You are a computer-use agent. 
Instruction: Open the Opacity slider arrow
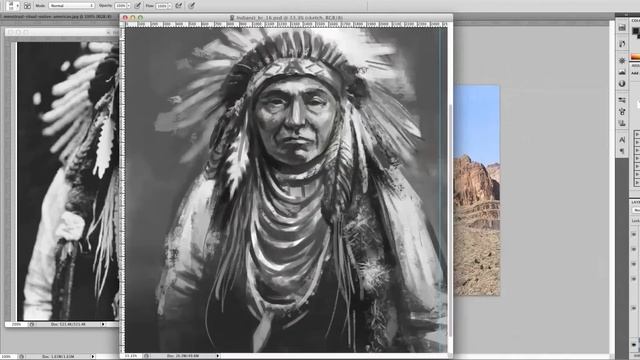point(129,6)
